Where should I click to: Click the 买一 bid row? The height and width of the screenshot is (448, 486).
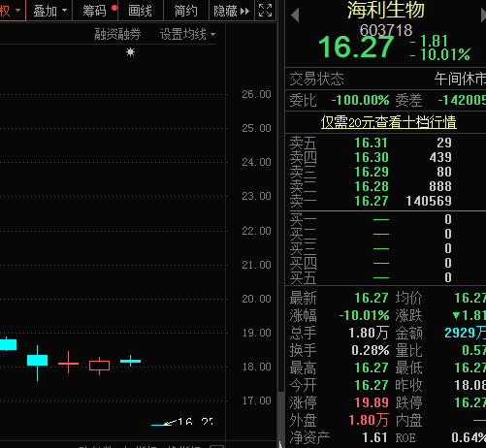pyautogui.click(x=385, y=219)
